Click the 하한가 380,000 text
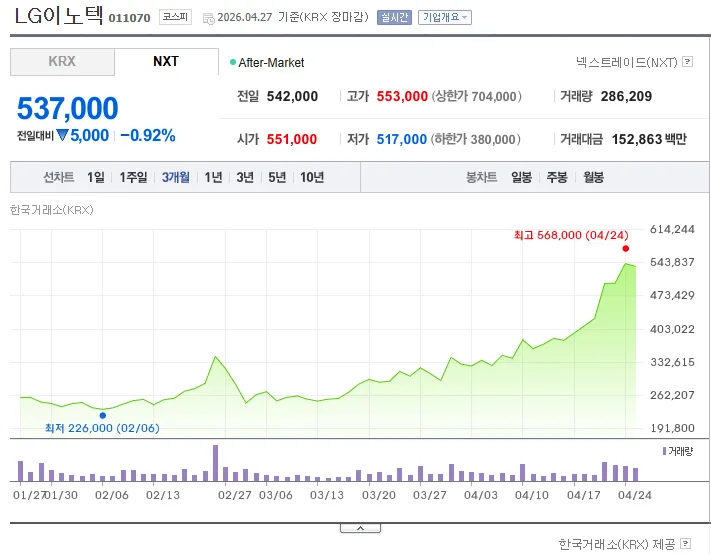711x554 pixels. (475, 139)
